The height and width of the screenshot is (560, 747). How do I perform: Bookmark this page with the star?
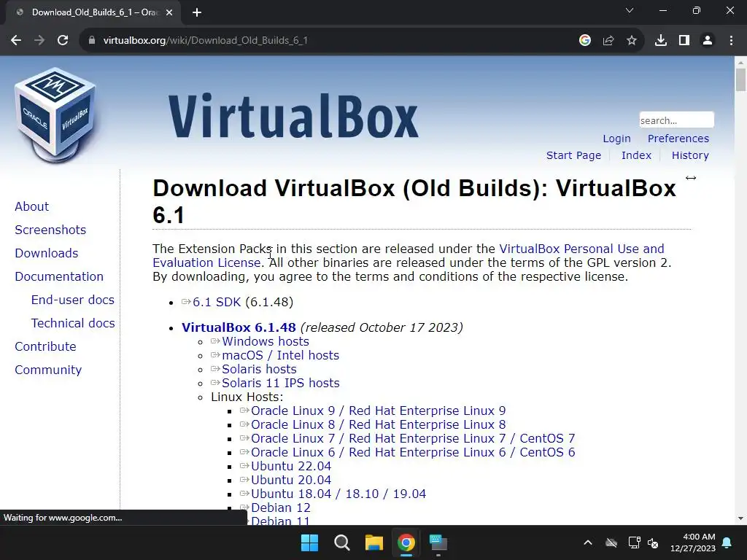coord(632,41)
